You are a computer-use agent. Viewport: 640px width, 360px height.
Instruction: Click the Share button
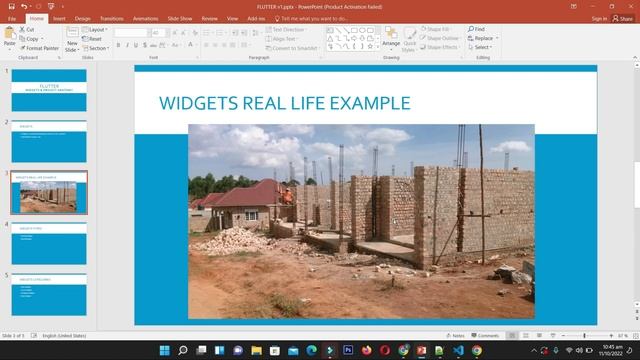tap(623, 18)
